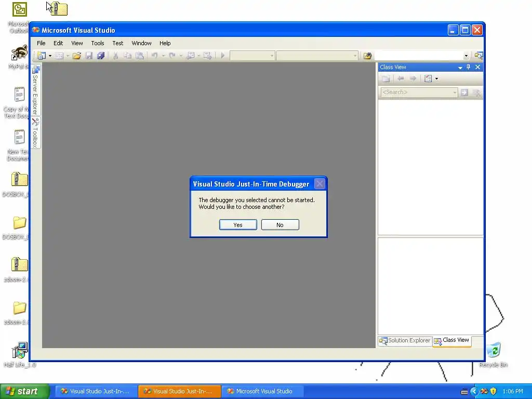Open the Solution Configurations combo box
The image size is (532, 399).
[252, 56]
